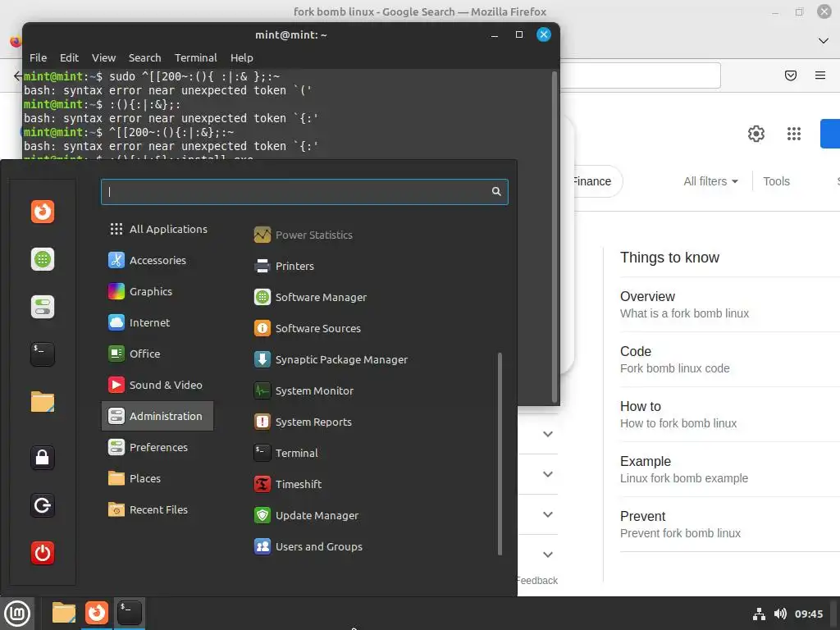Select Graphics category

coord(157,291)
